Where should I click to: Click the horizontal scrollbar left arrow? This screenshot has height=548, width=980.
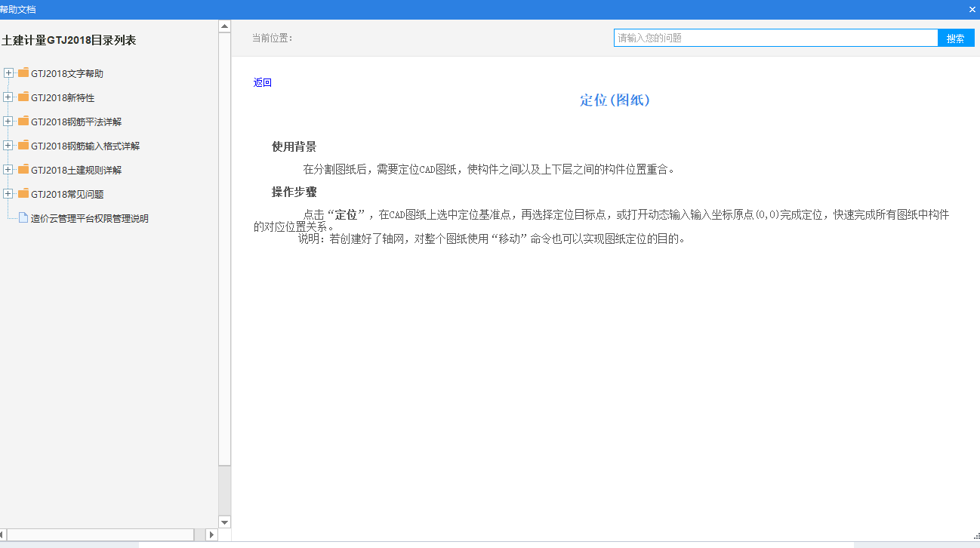pyautogui.click(x=3, y=534)
